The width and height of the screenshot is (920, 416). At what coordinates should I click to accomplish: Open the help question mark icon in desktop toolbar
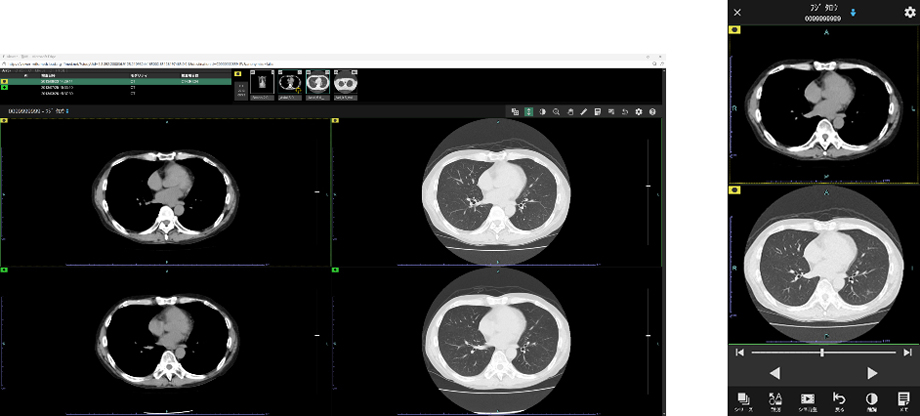[652, 112]
